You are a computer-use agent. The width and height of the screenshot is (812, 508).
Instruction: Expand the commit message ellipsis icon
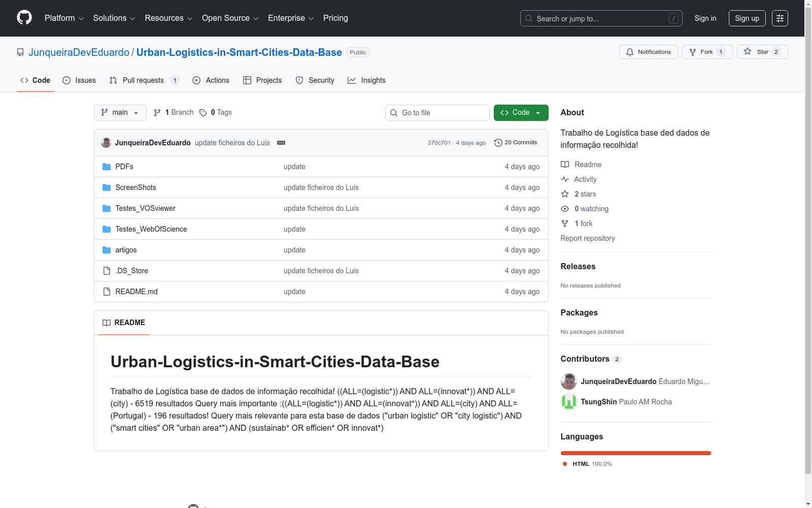point(281,143)
